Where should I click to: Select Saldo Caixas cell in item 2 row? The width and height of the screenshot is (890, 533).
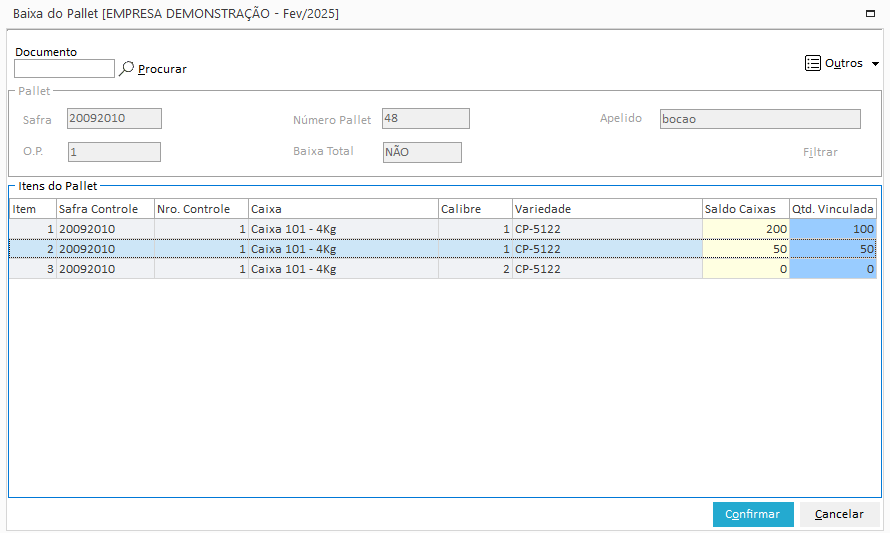point(746,249)
